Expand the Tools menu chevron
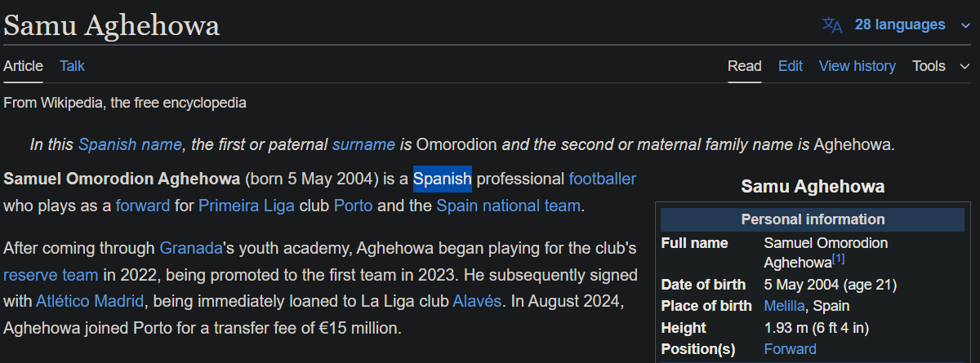This screenshot has height=363, width=980. click(965, 67)
